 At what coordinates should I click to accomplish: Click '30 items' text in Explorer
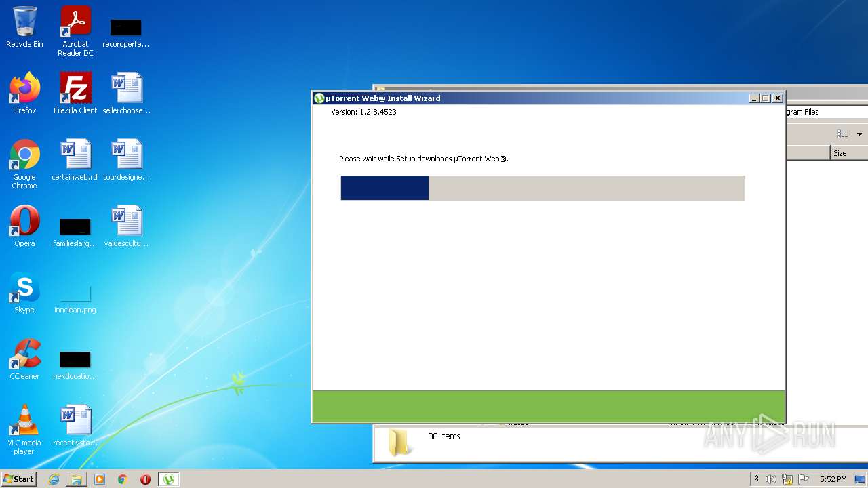444,436
